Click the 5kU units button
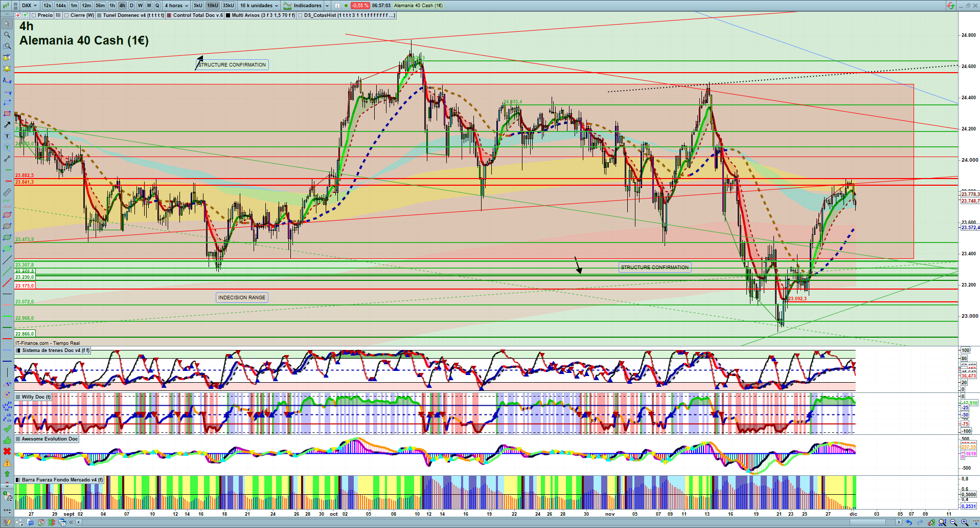 tap(198, 6)
